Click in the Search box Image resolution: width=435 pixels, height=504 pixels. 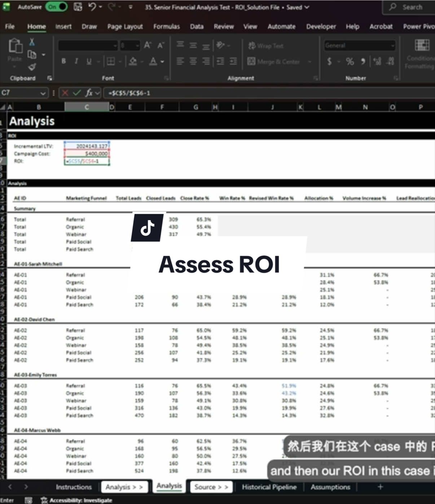click(410, 7)
